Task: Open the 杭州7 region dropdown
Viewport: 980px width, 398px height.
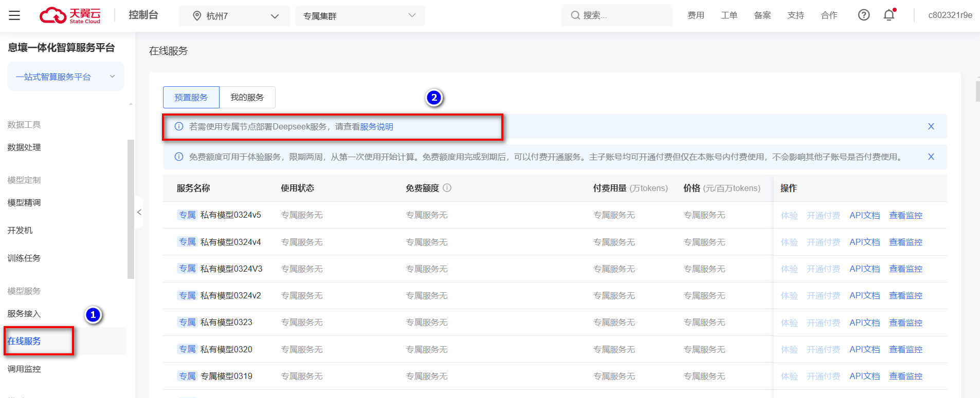Action: click(234, 16)
